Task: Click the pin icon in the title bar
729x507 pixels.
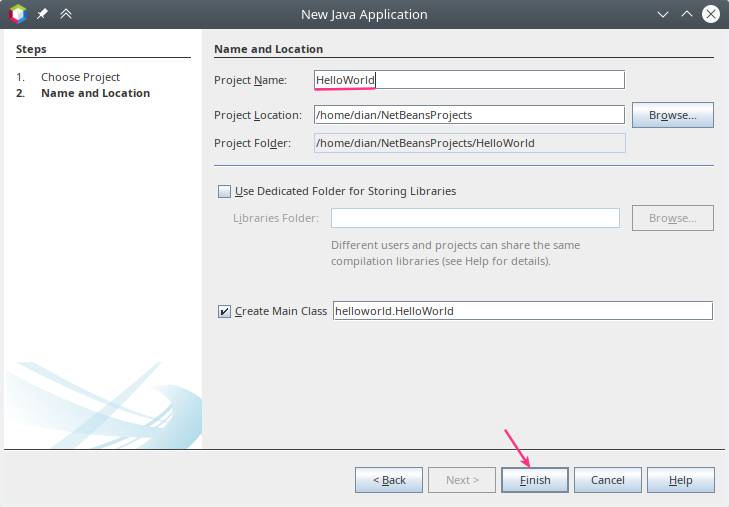Action: click(x=42, y=14)
